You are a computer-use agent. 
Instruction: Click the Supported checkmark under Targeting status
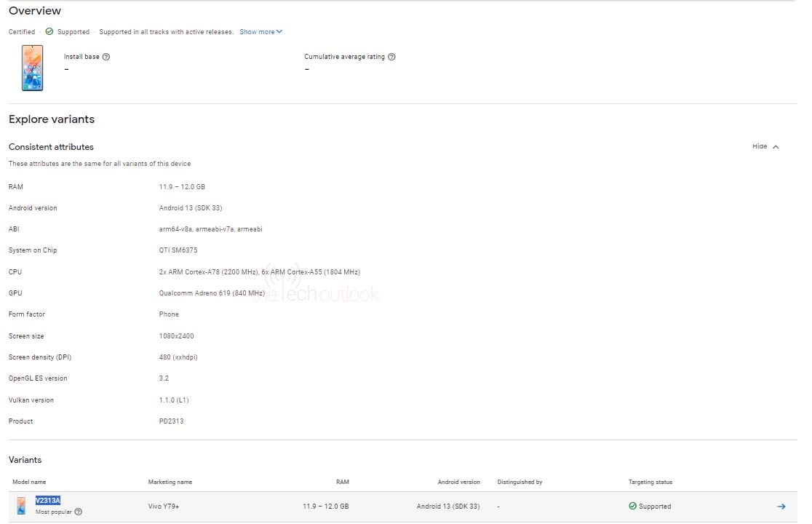[x=632, y=506]
